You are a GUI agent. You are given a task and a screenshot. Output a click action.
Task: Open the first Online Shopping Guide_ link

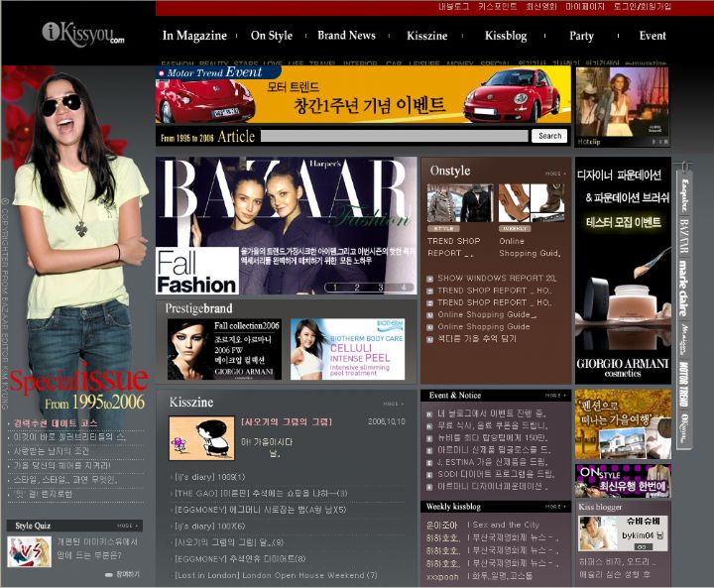[487, 314]
